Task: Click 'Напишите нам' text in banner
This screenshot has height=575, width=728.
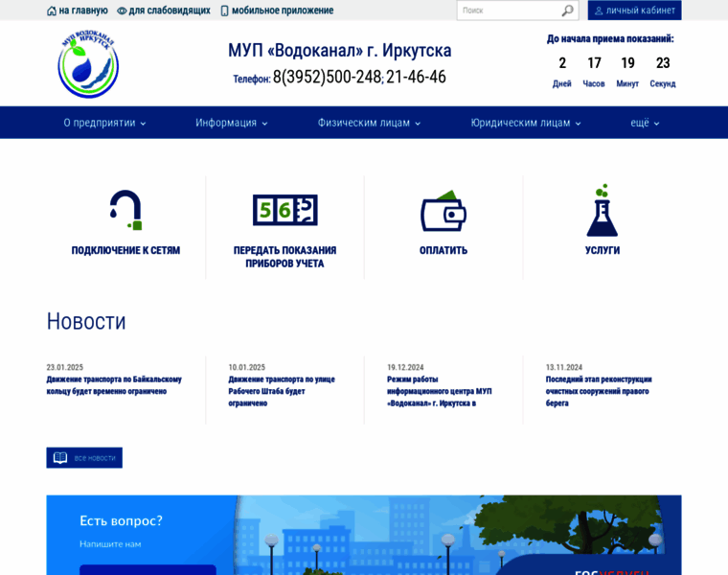Action: (110, 544)
